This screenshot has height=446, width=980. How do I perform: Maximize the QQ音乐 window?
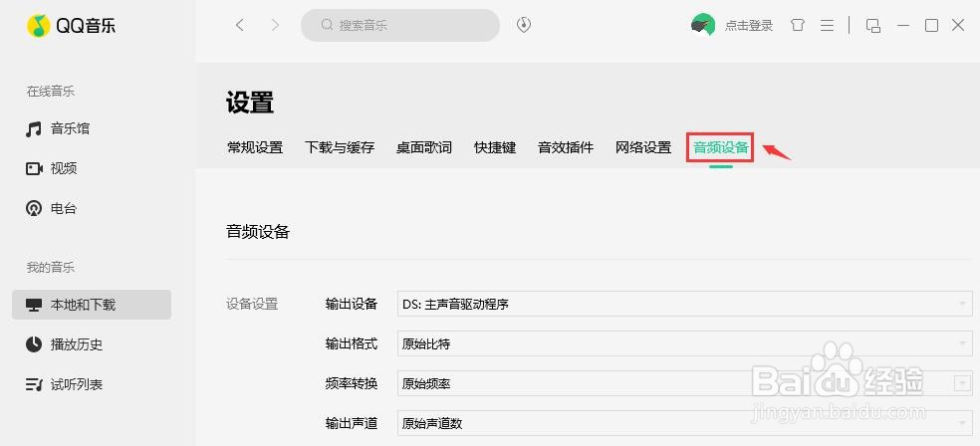pyautogui.click(x=931, y=25)
